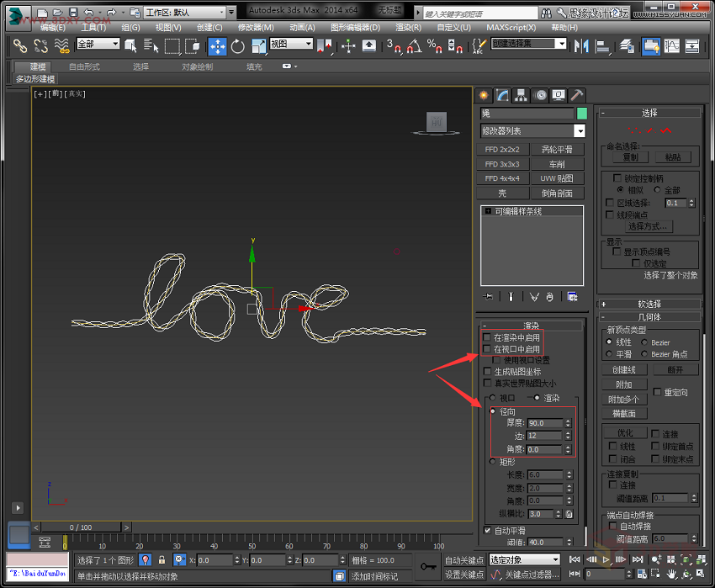Open the 视图 reference coordinate dropdown
Screen dimensions: 715x588
tap(291, 44)
